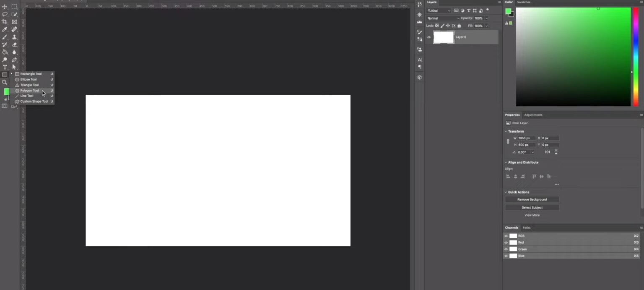Pick a color in the green color field
The image size is (644, 290).
tap(573, 57)
